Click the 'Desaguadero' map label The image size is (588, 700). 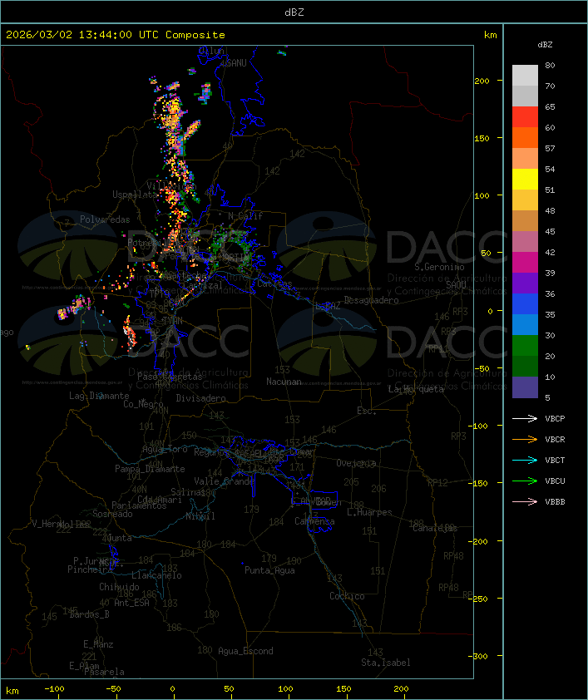point(371,300)
